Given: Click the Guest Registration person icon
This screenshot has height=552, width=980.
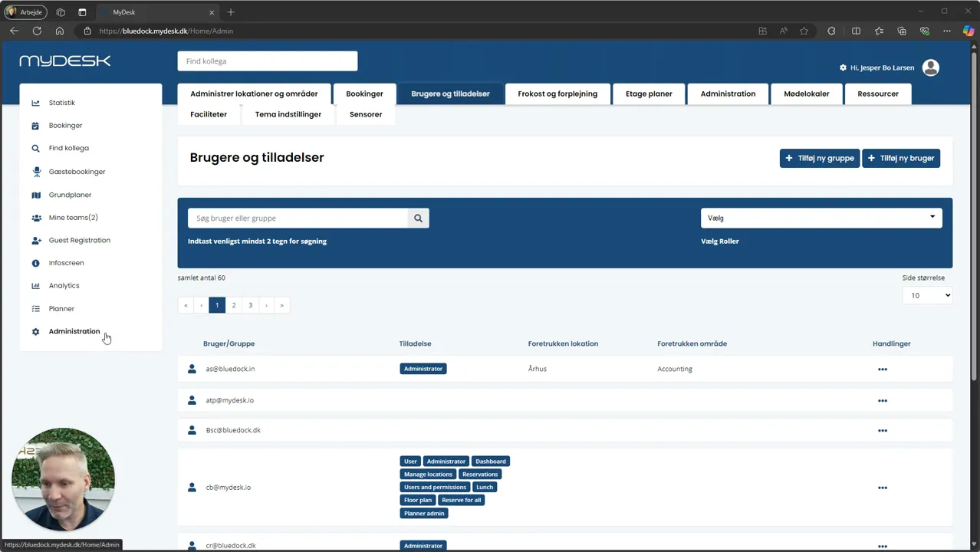Looking at the screenshot, I should (35, 241).
